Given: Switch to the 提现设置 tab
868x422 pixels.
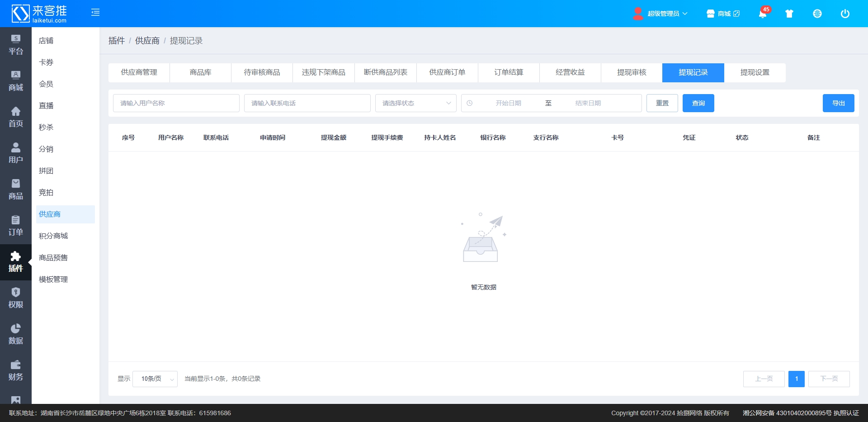Looking at the screenshot, I should point(755,73).
